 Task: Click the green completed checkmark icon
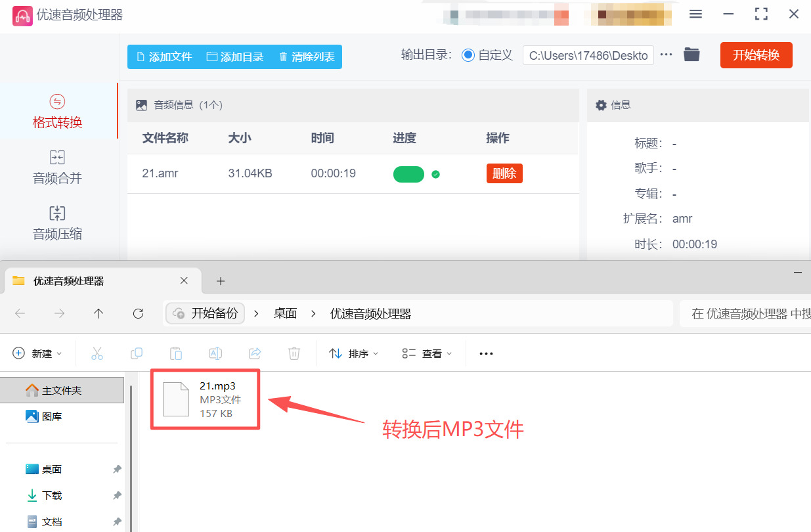[435, 174]
